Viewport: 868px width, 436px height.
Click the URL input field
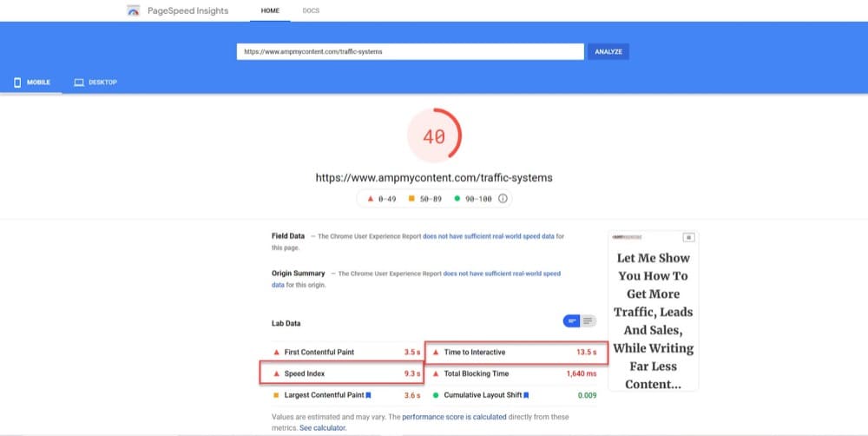[410, 51]
